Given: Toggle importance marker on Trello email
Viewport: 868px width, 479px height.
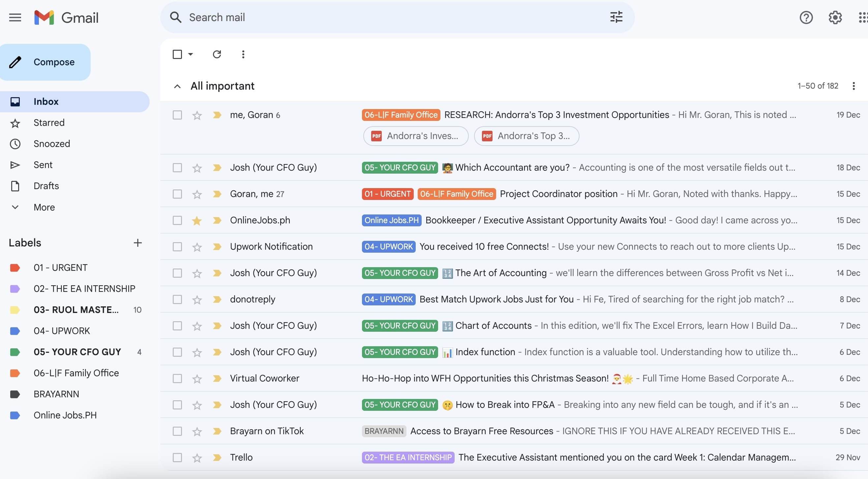Looking at the screenshot, I should point(217,458).
